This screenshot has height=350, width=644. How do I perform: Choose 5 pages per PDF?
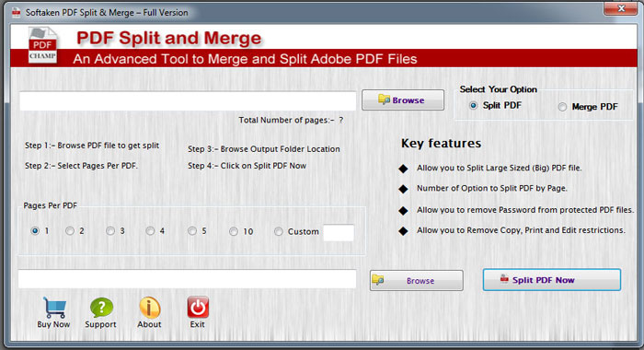pos(191,231)
